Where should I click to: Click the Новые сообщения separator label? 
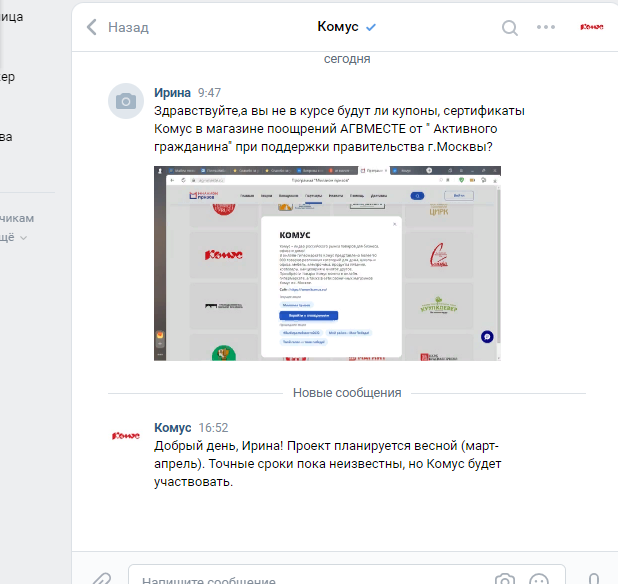point(347,393)
